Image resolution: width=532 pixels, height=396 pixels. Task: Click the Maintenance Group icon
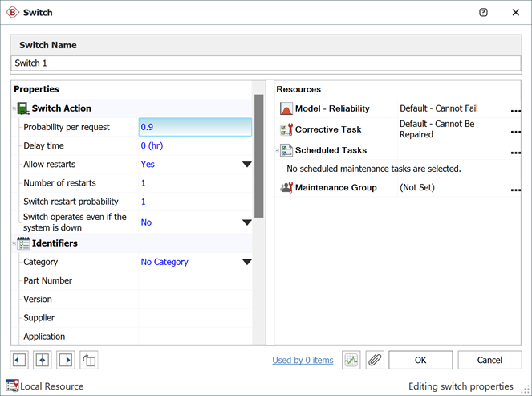click(x=286, y=188)
